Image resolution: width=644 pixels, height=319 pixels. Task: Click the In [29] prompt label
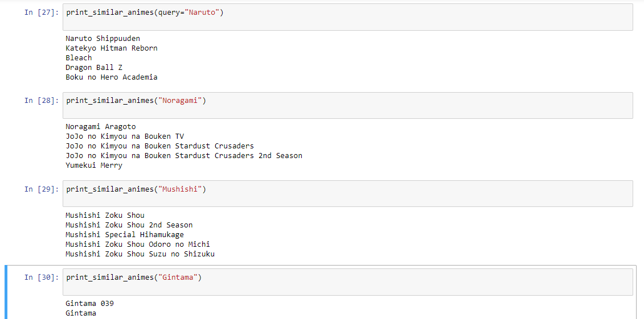click(42, 189)
